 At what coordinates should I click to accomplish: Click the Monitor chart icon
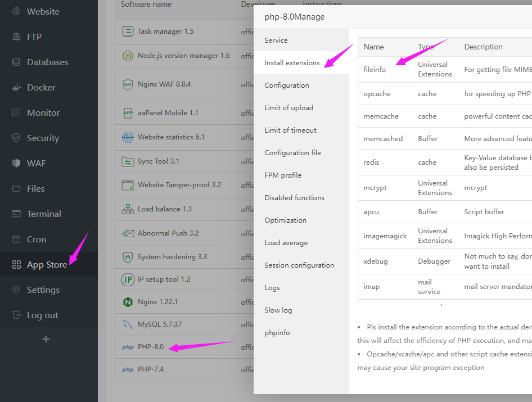[16, 112]
